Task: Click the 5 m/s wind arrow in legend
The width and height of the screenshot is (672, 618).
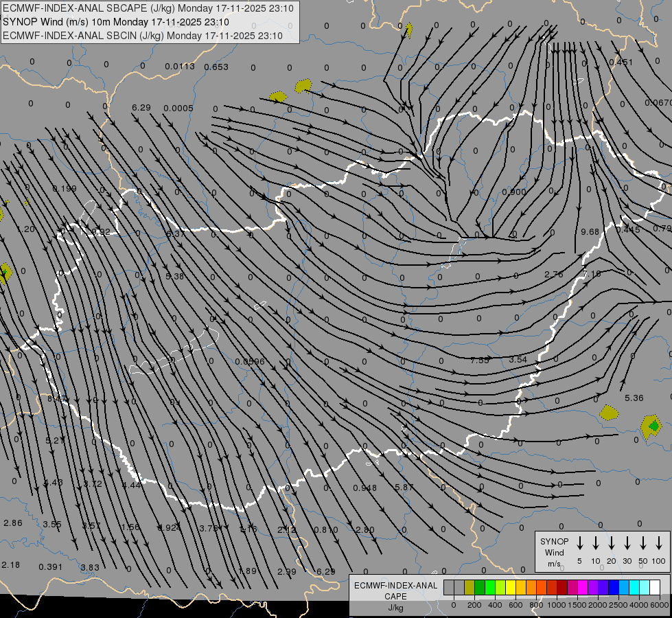Action: (x=579, y=542)
